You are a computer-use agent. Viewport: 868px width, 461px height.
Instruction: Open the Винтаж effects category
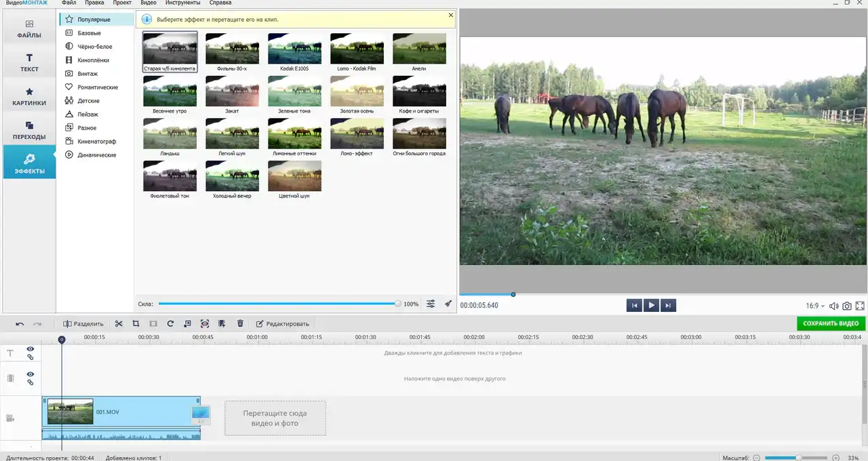click(x=87, y=74)
